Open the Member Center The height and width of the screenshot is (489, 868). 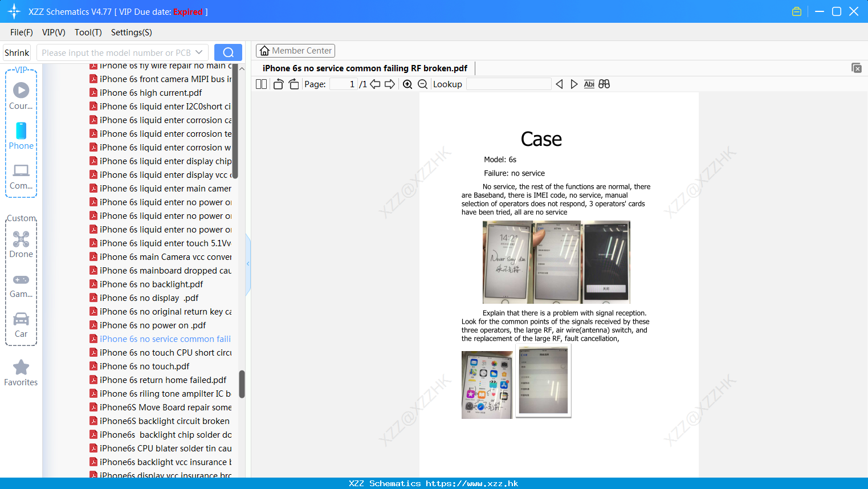tap(295, 51)
